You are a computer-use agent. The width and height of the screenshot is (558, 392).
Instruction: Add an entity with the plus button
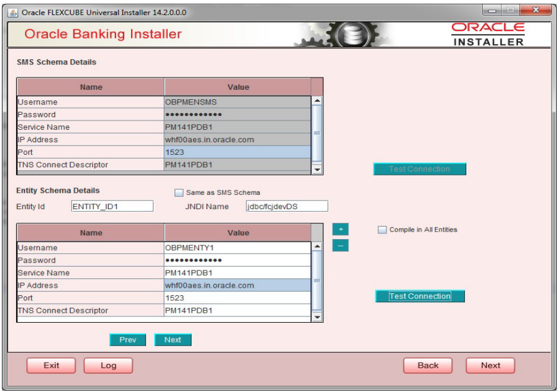pos(341,229)
